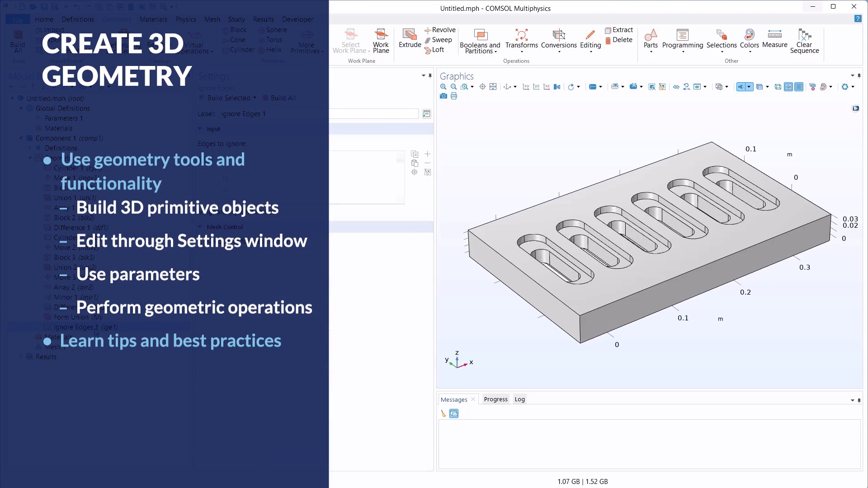This screenshot has width=868, height=488.
Task: Click Zoom to Selection icon
Action: pyautogui.click(x=482, y=87)
